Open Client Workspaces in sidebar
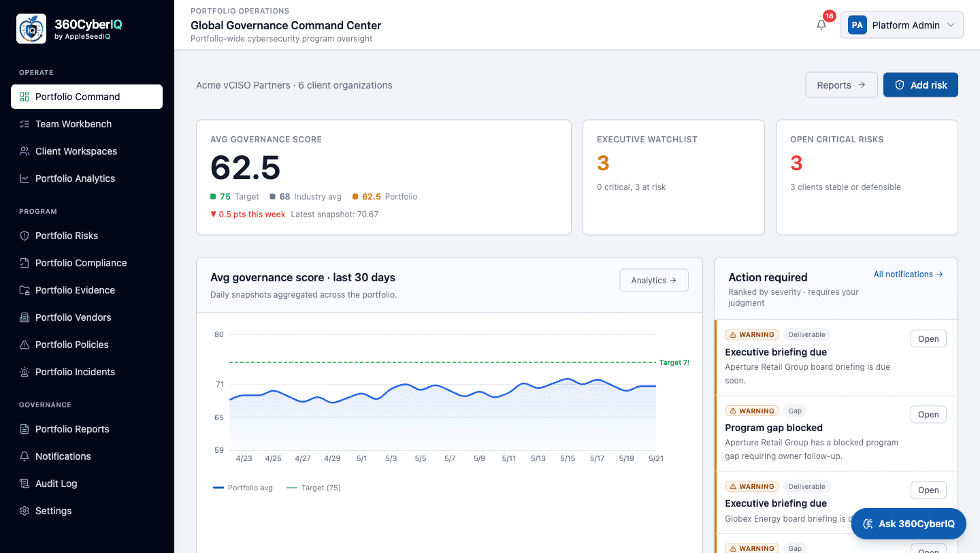980x553 pixels. 86,151
